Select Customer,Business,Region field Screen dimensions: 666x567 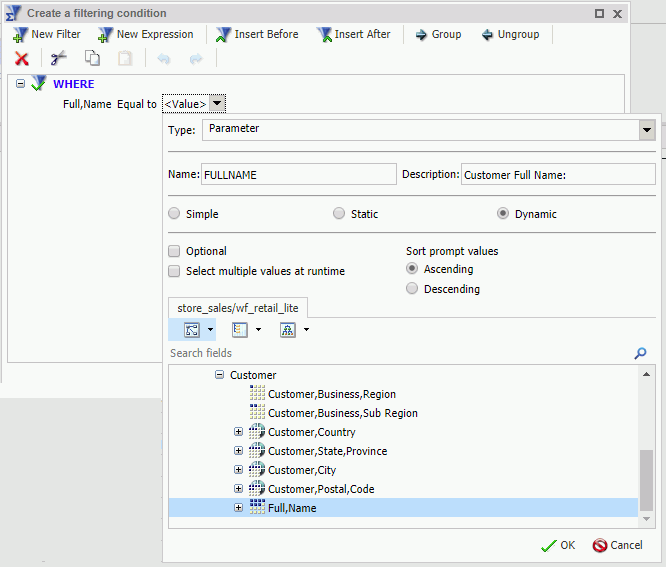[x=331, y=394]
